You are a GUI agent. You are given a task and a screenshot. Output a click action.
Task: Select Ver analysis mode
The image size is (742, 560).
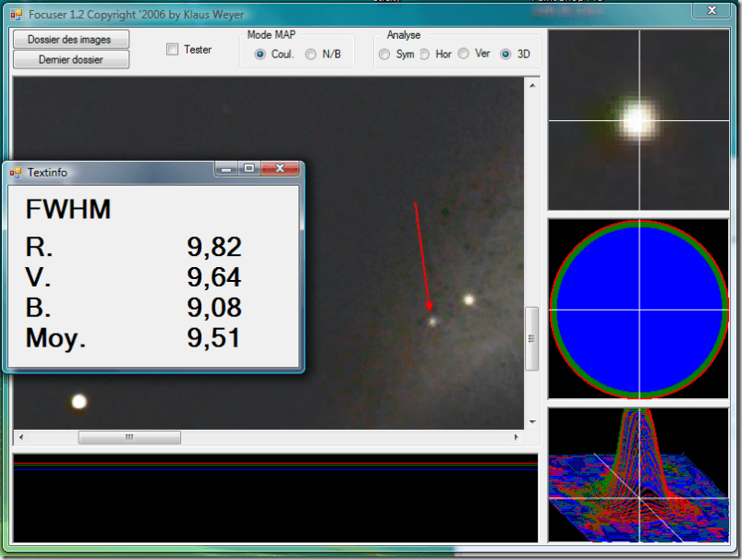(x=464, y=55)
